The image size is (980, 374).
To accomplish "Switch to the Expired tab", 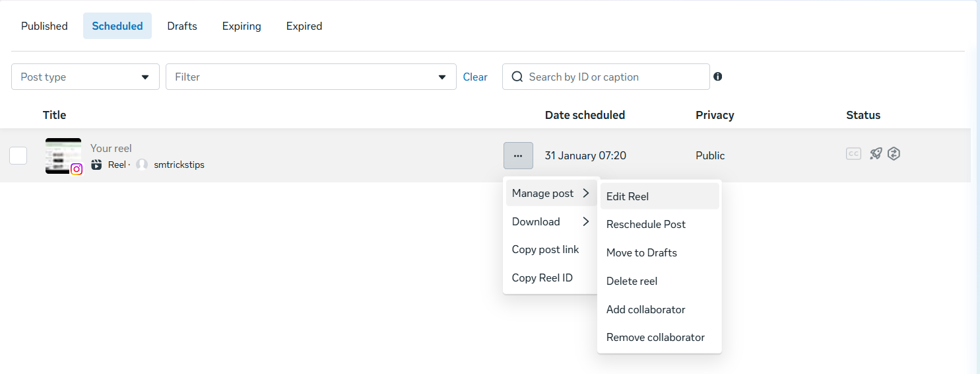I will [x=304, y=26].
